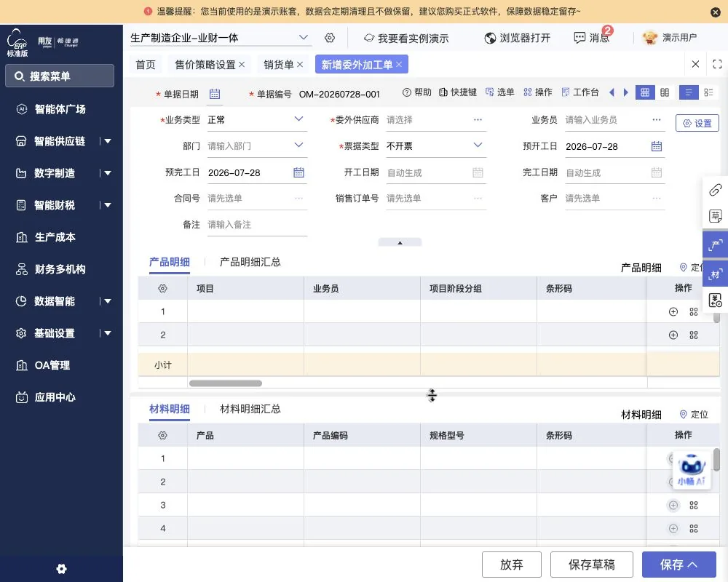Image resolution: width=728 pixels, height=582 pixels.
Task: Click 放弃 button
Action: click(511, 565)
